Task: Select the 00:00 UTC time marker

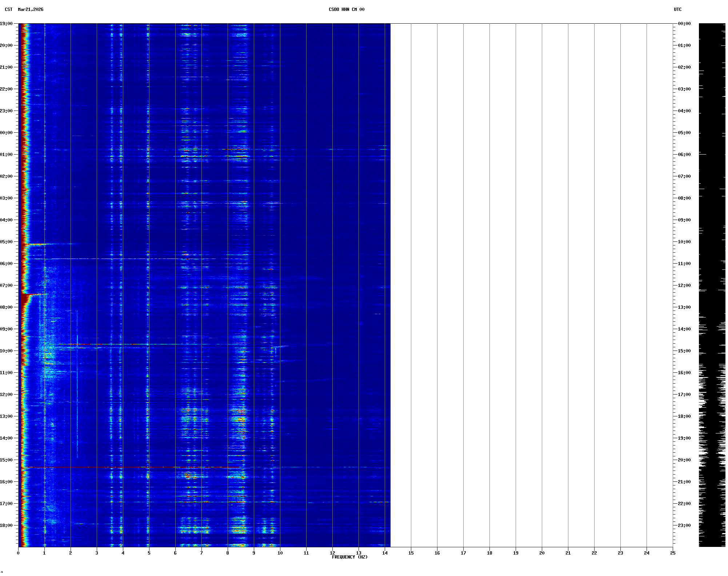Action: [684, 24]
